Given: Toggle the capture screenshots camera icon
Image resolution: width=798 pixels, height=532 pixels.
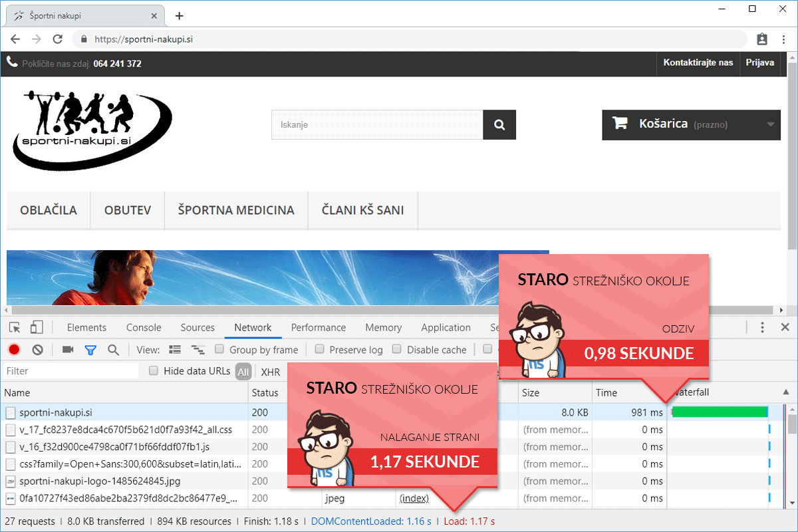Looking at the screenshot, I should click(x=68, y=350).
